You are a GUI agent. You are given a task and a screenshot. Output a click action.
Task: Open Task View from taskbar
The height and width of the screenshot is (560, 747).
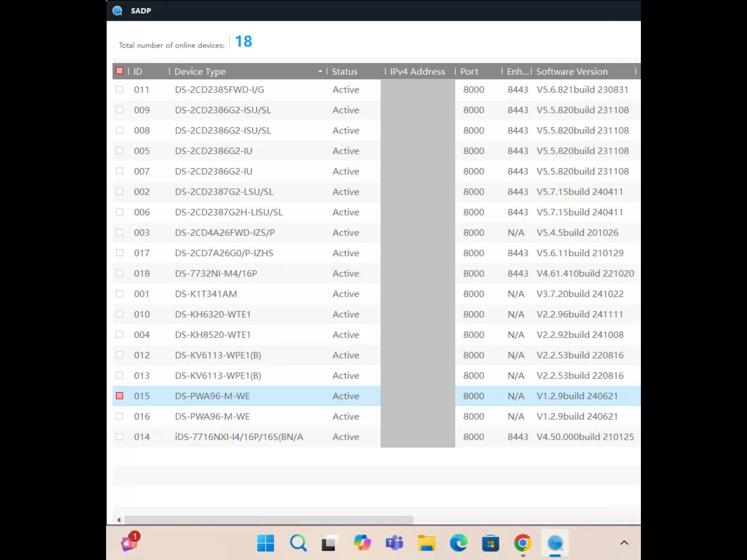pos(329,543)
